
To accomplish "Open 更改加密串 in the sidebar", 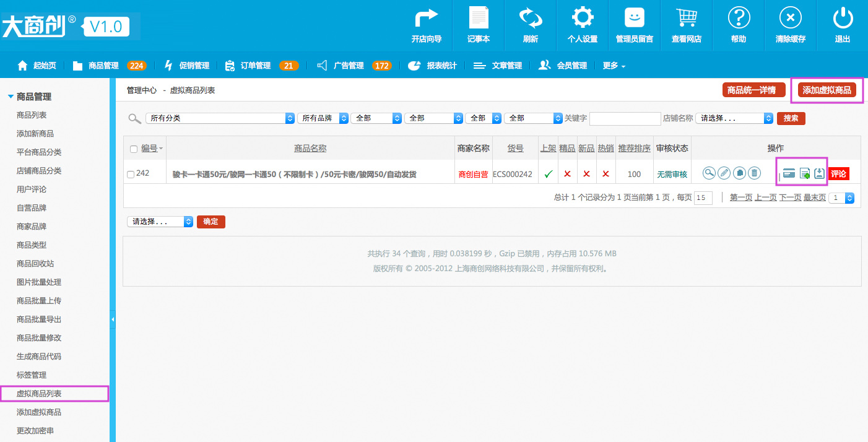I will point(35,431).
